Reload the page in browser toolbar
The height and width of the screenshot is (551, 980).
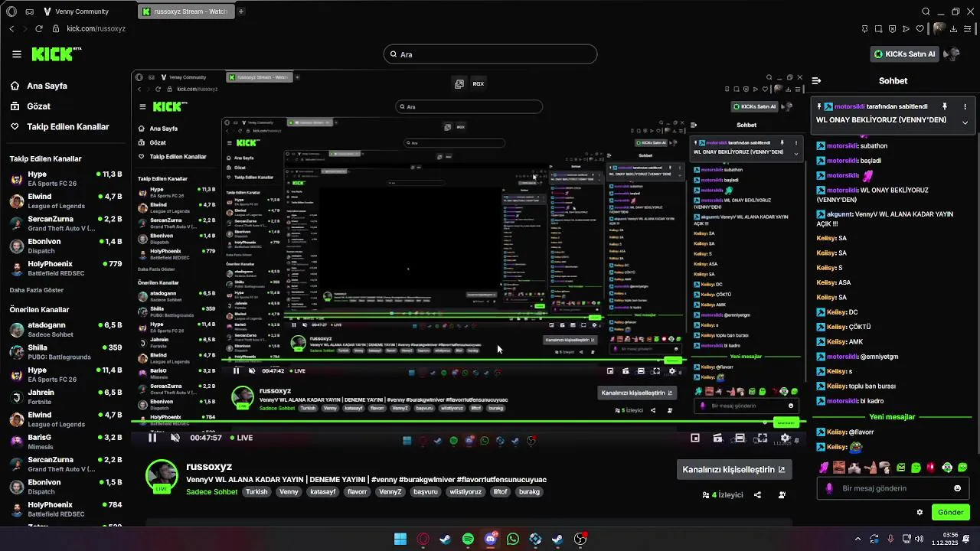tap(38, 29)
